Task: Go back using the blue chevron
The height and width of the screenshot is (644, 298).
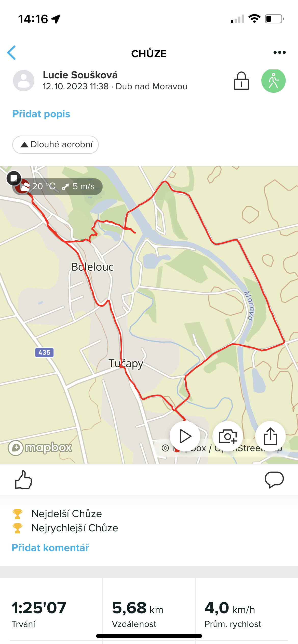Action: (x=12, y=53)
